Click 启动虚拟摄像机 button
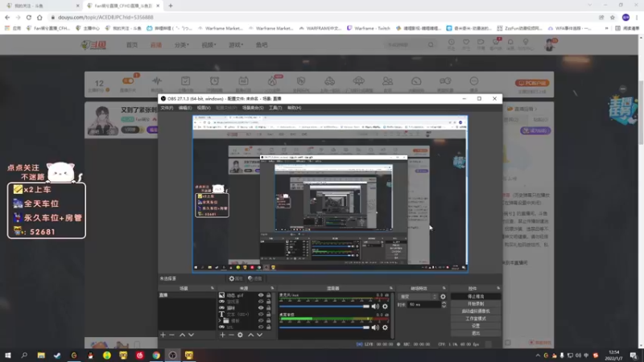 pos(476,311)
